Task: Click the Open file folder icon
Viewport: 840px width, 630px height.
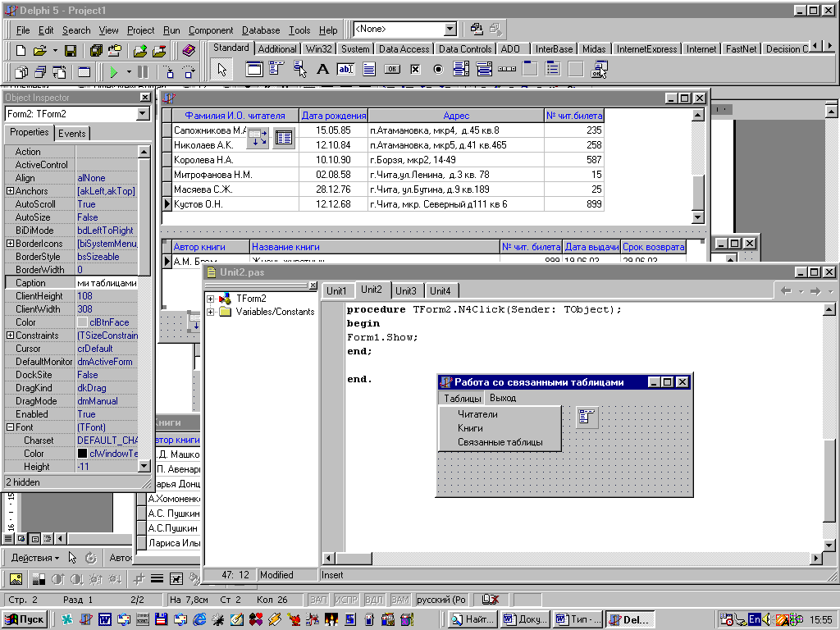Action: pyautogui.click(x=40, y=50)
